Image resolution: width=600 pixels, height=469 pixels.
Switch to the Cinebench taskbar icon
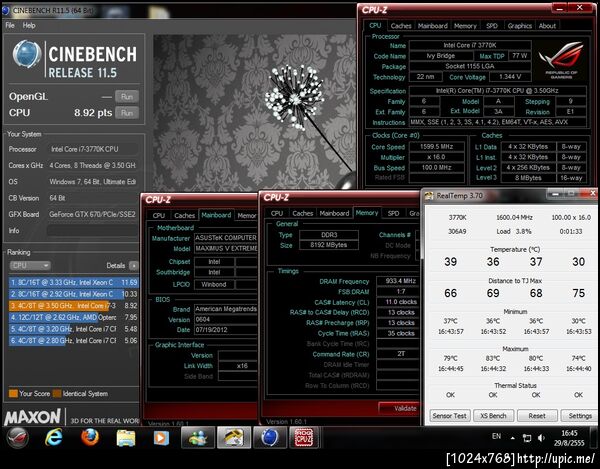(x=270, y=438)
